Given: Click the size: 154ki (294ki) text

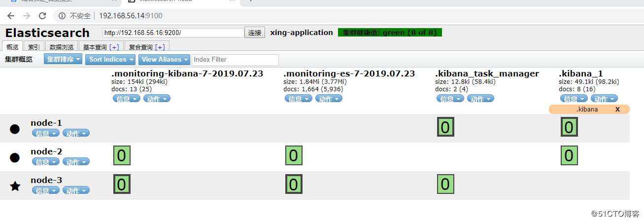Looking at the screenshot, I should pos(140,82).
